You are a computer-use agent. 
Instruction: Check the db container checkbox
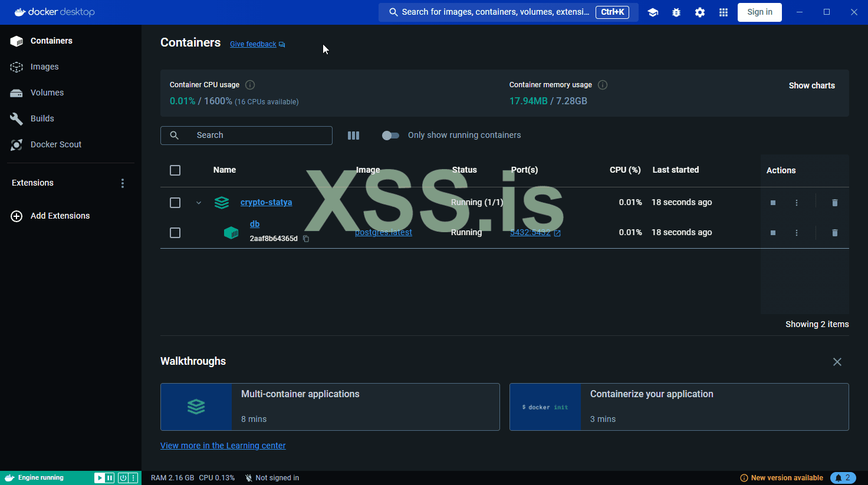175,233
